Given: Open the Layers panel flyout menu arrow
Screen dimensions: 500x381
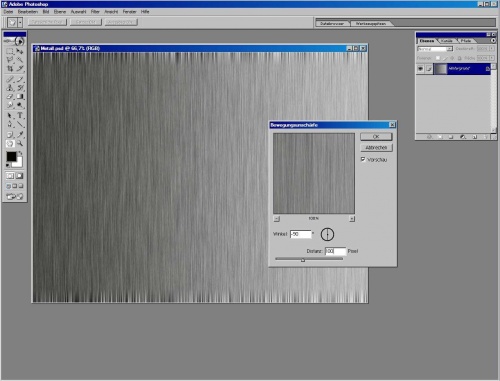Looking at the screenshot, I should 493,40.
